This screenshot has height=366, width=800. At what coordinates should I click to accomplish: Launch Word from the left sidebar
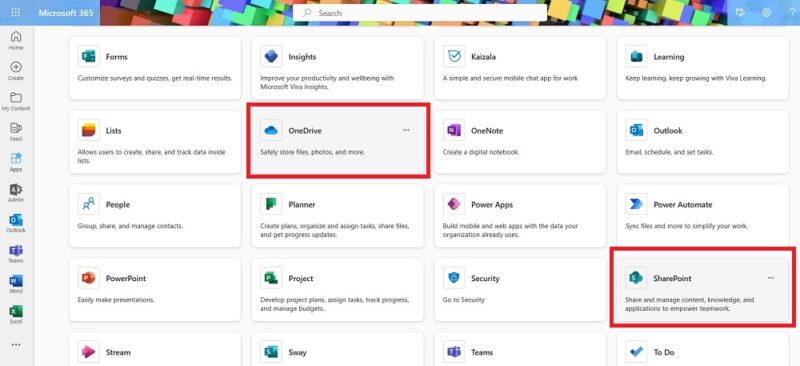(16, 284)
